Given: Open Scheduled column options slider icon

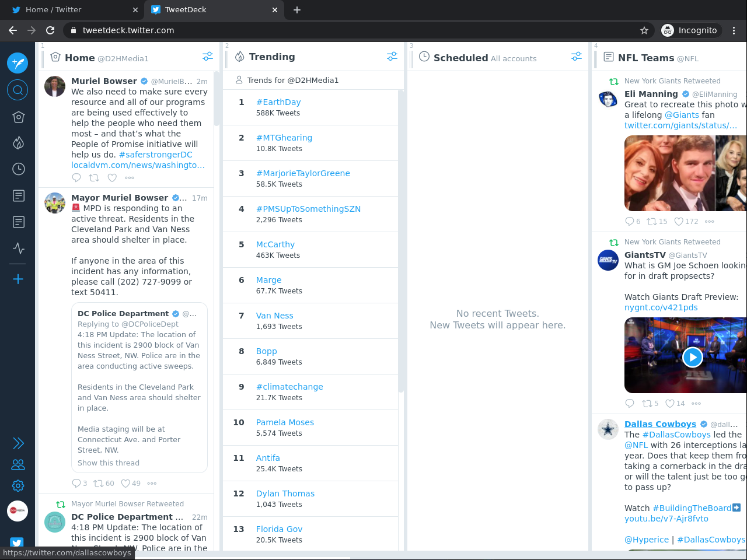Looking at the screenshot, I should click(577, 57).
